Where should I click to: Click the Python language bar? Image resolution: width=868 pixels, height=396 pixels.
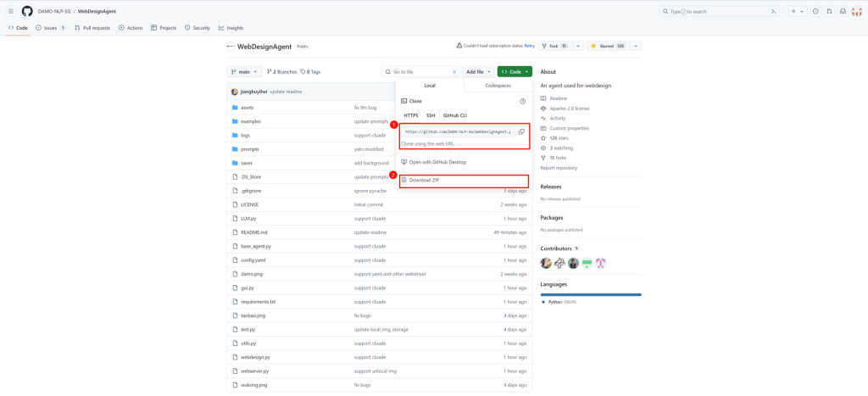[591, 294]
